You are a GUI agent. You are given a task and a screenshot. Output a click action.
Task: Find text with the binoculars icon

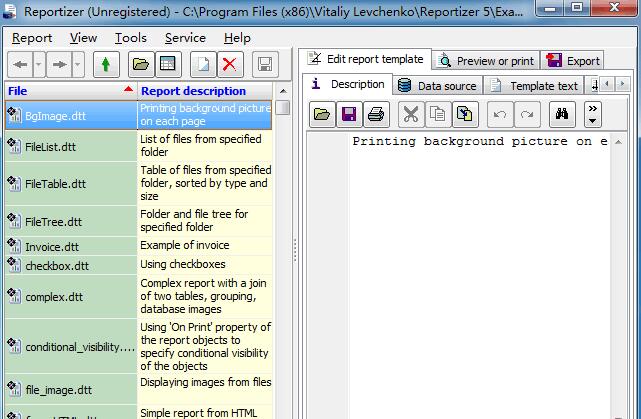pyautogui.click(x=562, y=114)
